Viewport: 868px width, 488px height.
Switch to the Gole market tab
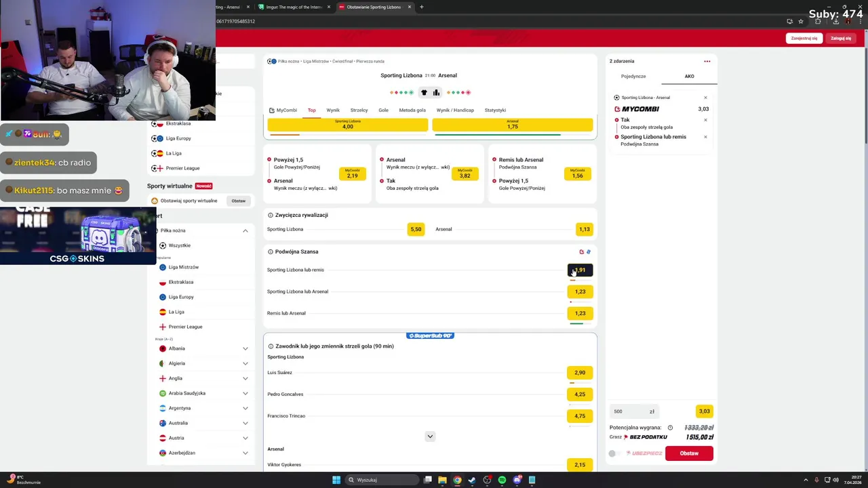pos(383,110)
